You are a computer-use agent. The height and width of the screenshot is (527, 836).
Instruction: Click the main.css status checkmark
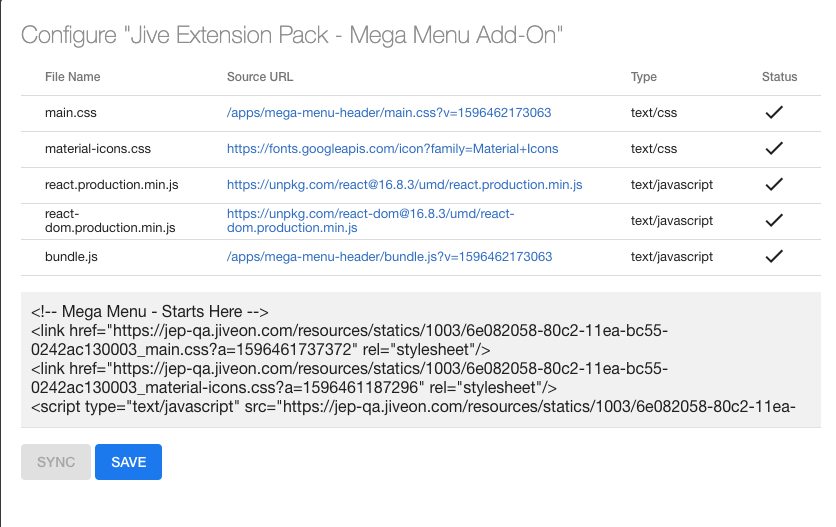(774, 113)
